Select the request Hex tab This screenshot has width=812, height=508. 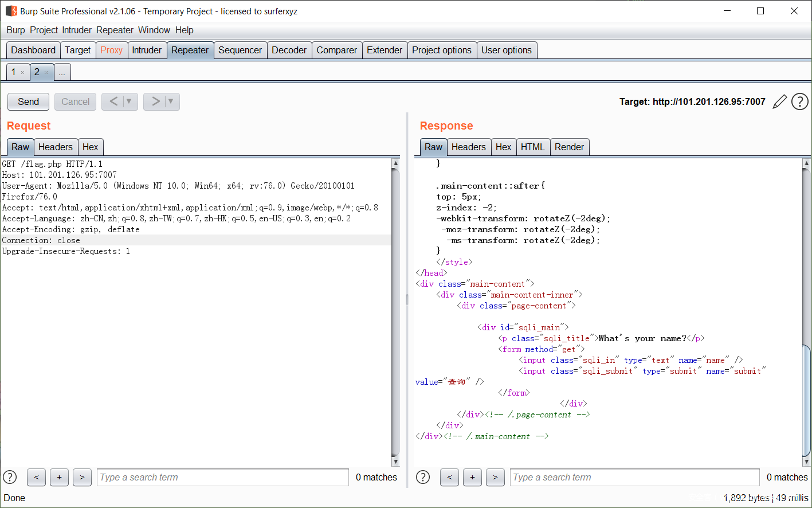click(x=90, y=147)
